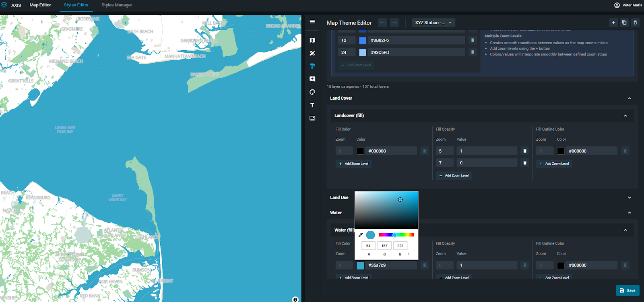The image size is (644, 302).
Task: Delete the theme with the top trash icon
Action: pyautogui.click(x=635, y=23)
